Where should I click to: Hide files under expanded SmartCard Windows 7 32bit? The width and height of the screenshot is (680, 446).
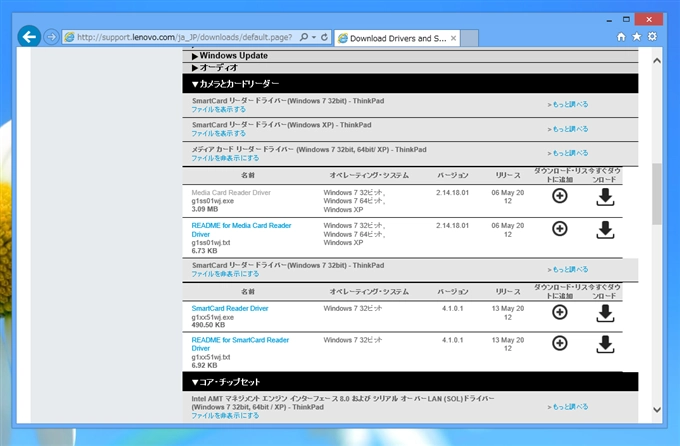coord(225,274)
